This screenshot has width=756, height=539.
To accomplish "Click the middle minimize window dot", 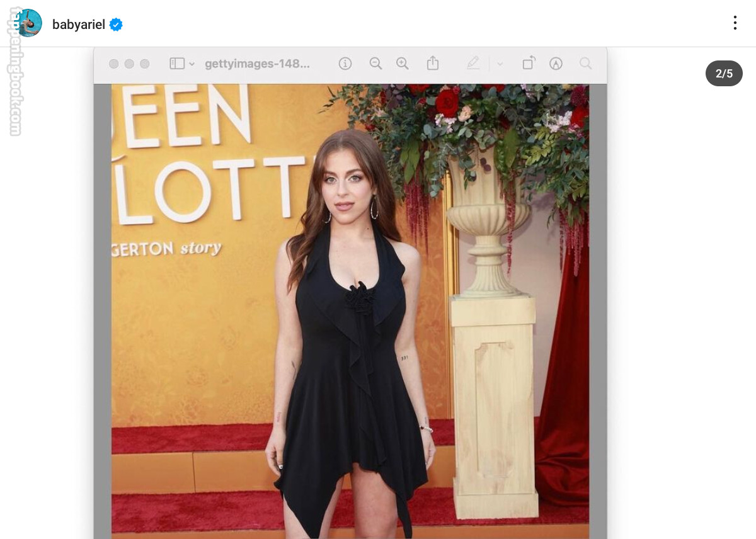I will tap(129, 64).
